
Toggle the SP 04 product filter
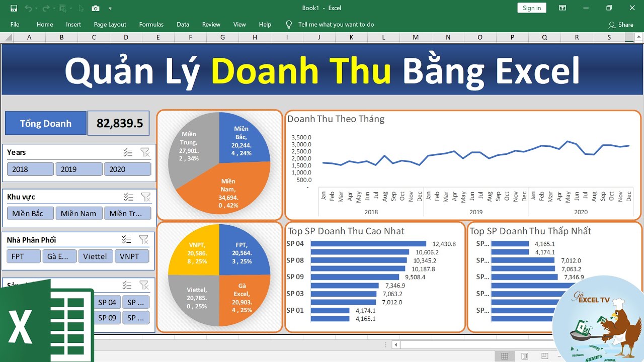[107, 302]
